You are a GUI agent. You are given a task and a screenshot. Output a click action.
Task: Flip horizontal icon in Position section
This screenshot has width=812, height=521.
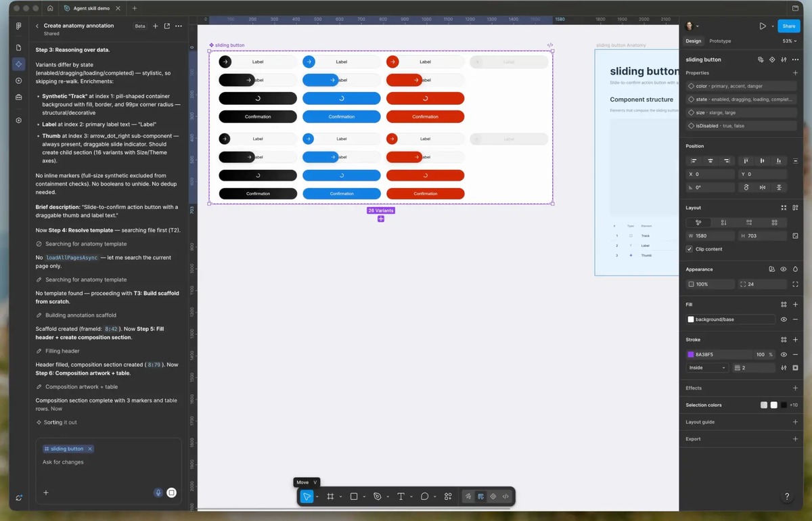coord(763,187)
